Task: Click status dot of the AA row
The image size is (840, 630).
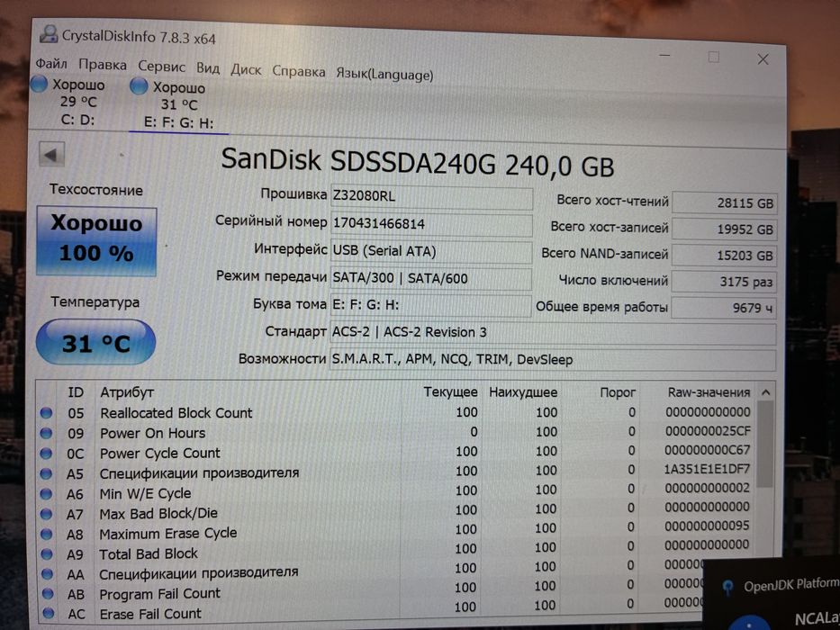Action: point(47,574)
